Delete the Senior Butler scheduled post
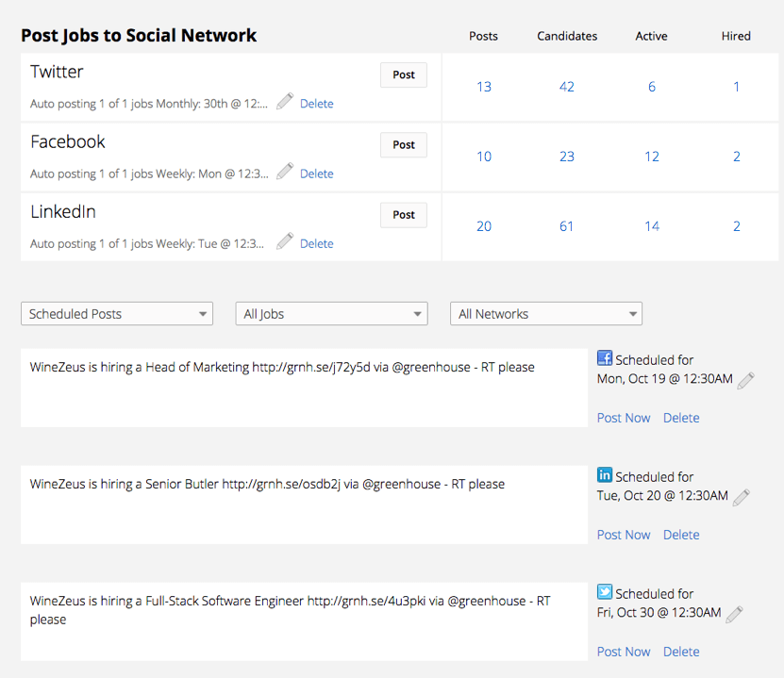 tap(681, 535)
